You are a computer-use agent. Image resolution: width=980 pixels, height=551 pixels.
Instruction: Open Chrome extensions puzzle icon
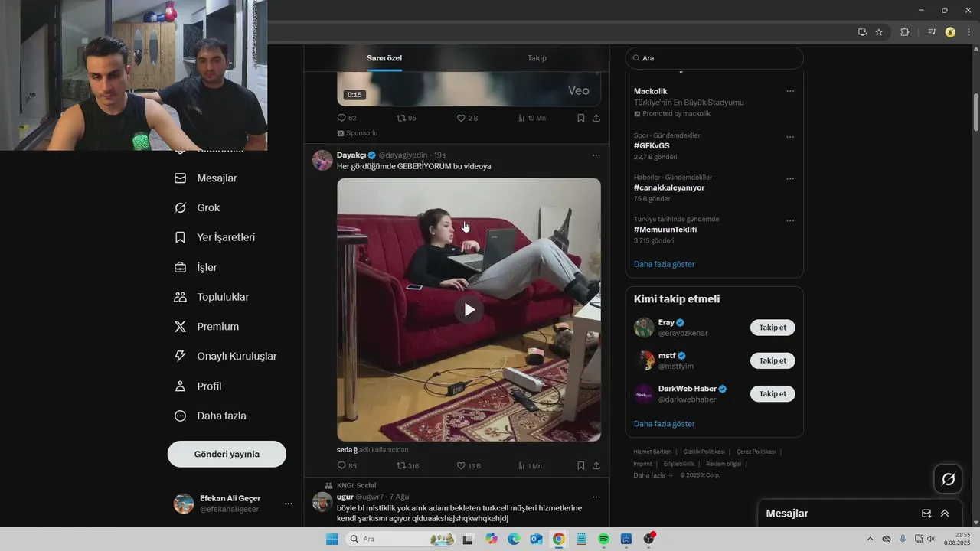click(904, 32)
